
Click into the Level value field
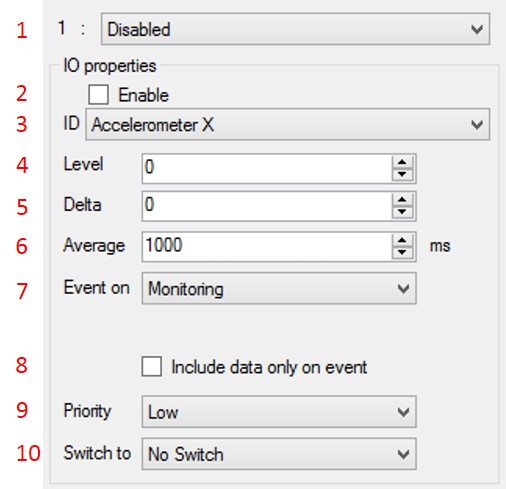(x=267, y=168)
